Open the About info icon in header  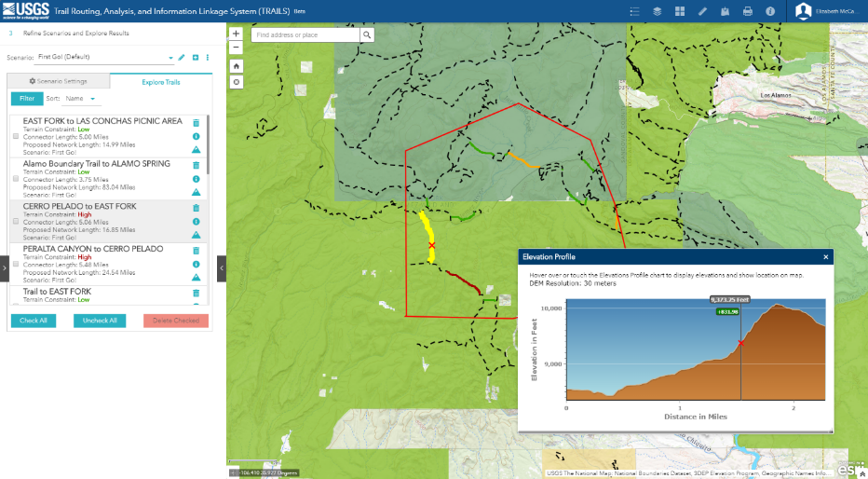point(770,11)
